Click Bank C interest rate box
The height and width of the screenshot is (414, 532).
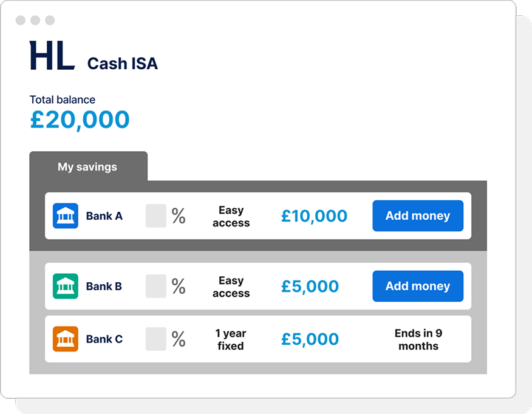156,339
